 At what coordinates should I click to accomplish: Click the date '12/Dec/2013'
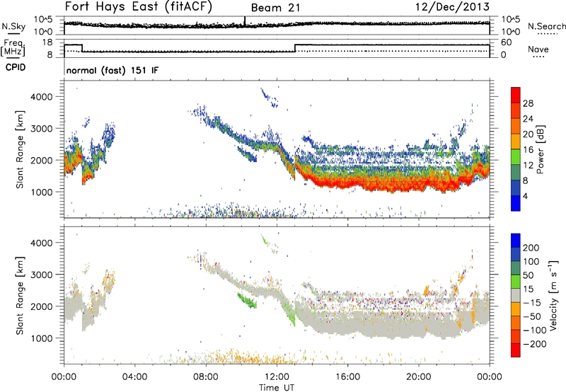click(x=453, y=7)
